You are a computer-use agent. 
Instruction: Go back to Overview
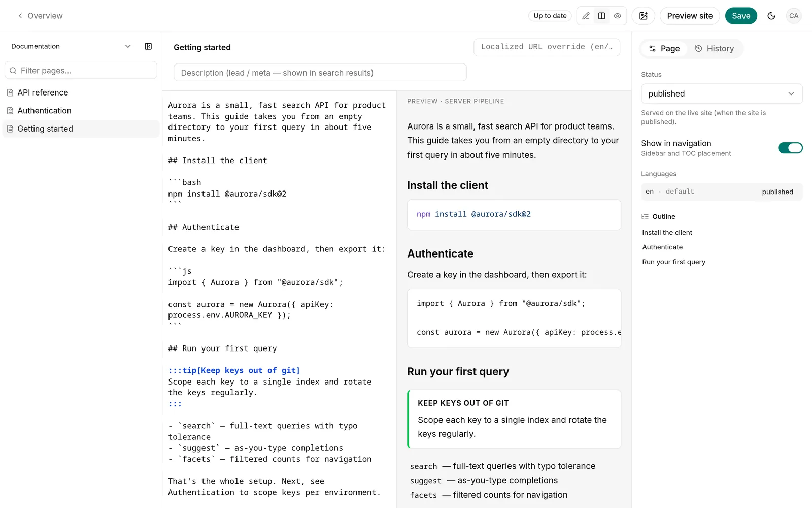coord(40,16)
